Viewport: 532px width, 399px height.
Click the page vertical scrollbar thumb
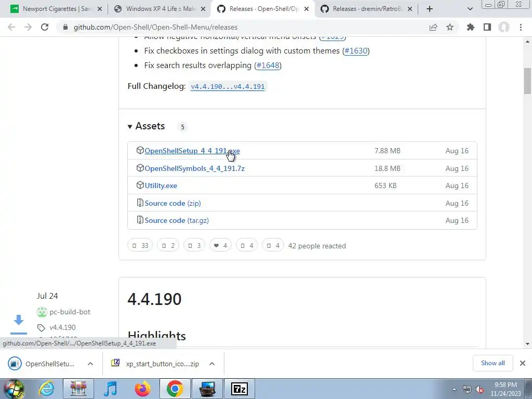click(x=527, y=81)
